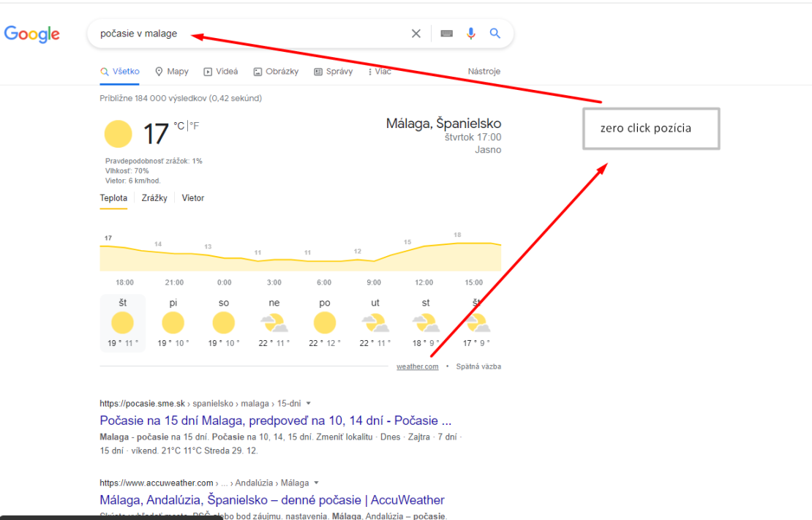Open the on-screen keyboard icon
Viewport: 812px width, 520px height.
pyautogui.click(x=446, y=34)
